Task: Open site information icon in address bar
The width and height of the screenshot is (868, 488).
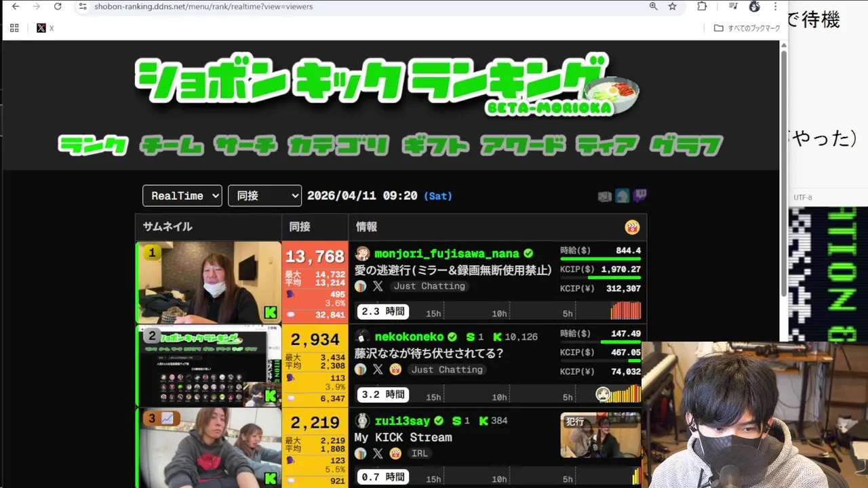Action: 82,6
